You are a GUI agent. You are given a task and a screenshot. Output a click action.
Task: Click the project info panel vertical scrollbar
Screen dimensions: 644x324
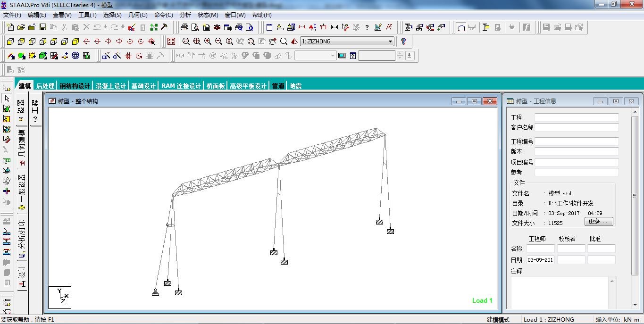pyautogui.click(x=635, y=196)
